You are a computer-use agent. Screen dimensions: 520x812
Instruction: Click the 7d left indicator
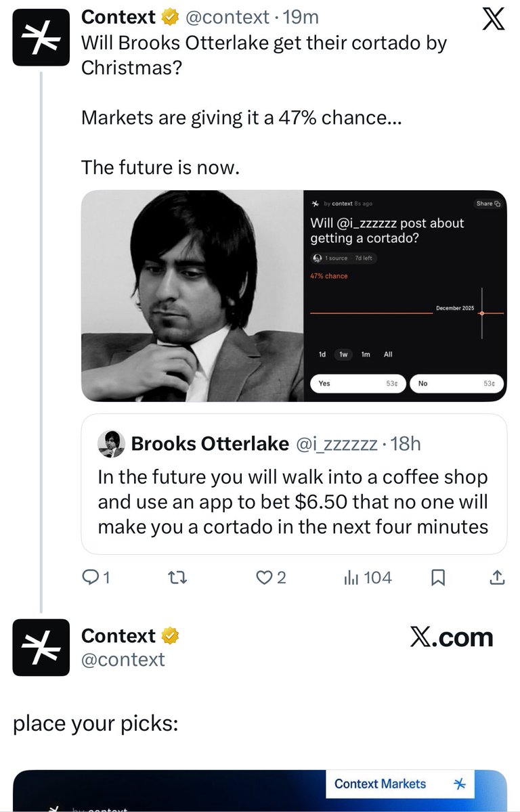[364, 258]
